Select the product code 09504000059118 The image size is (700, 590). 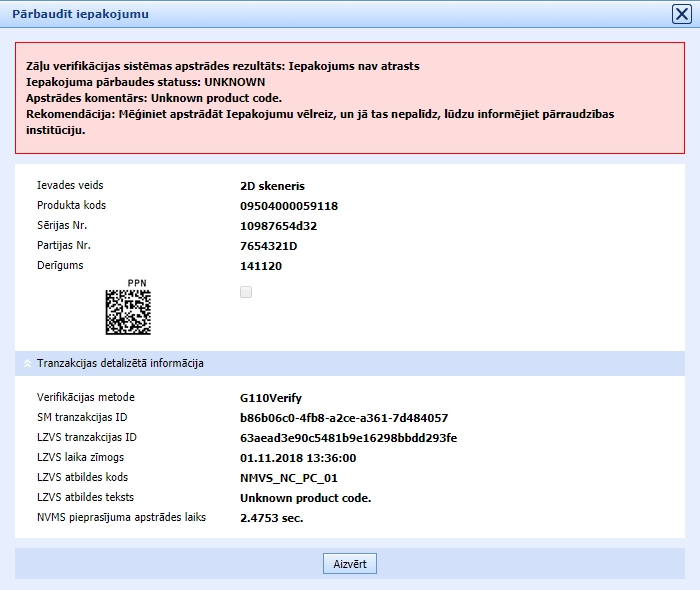(x=289, y=206)
